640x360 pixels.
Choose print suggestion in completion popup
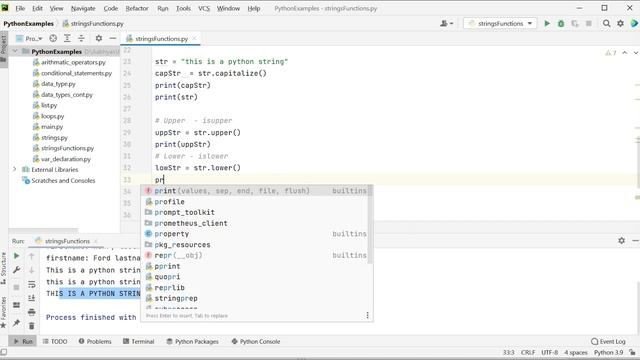pyautogui.click(x=256, y=191)
